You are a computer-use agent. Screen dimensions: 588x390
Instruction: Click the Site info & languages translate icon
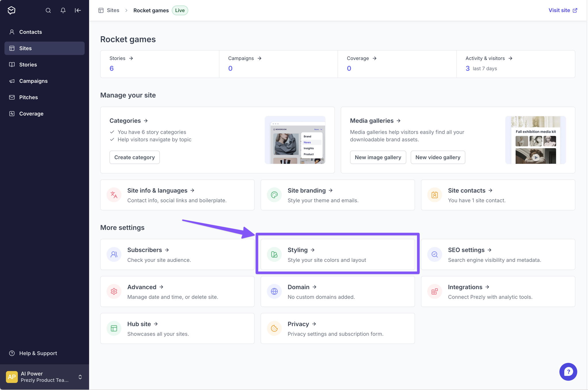pos(114,195)
